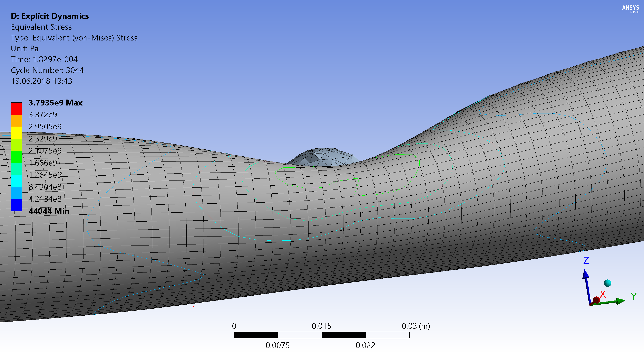Click the bright green legend color band
This screenshot has width=644, height=352.
pyautogui.click(x=16, y=157)
